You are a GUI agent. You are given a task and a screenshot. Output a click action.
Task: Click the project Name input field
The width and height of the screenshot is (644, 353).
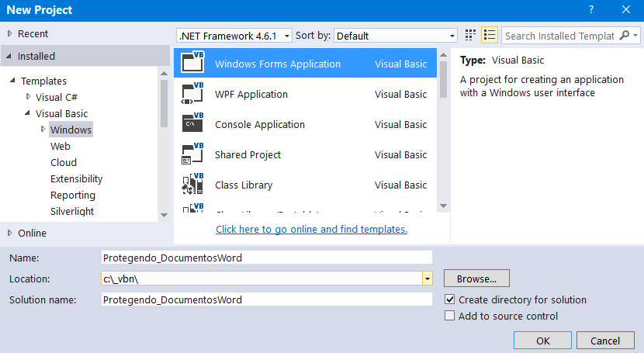265,258
